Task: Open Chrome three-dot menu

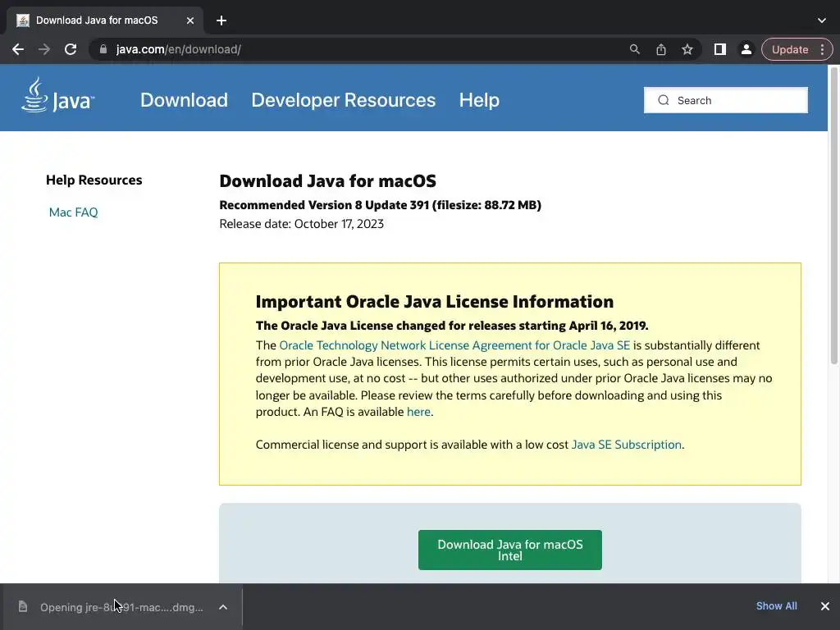Action: point(822,49)
